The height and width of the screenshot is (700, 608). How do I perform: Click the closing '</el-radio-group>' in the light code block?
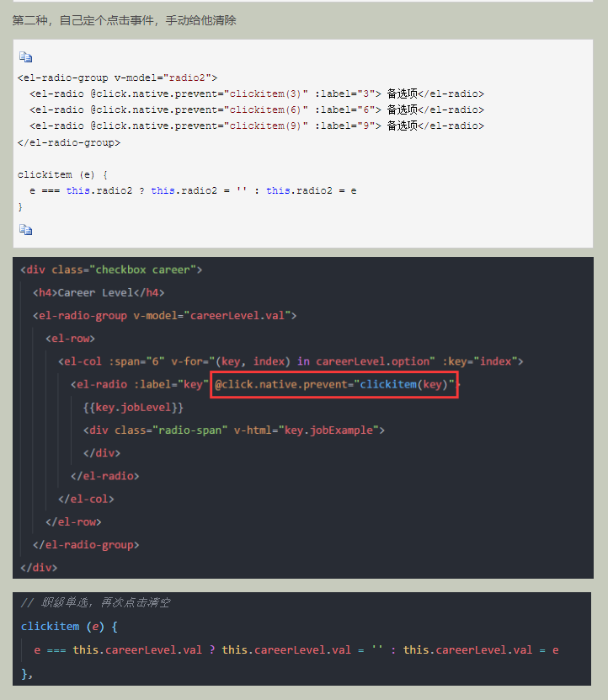(69, 143)
